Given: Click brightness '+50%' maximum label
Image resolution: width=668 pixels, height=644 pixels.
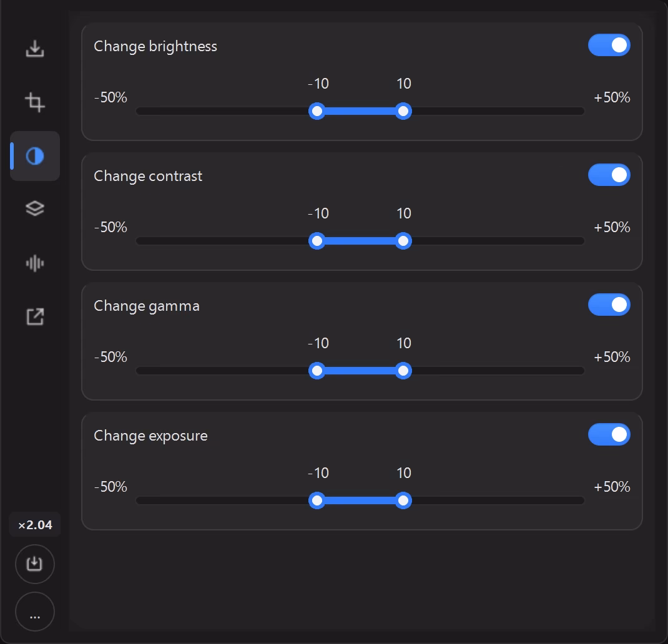Looking at the screenshot, I should point(612,97).
